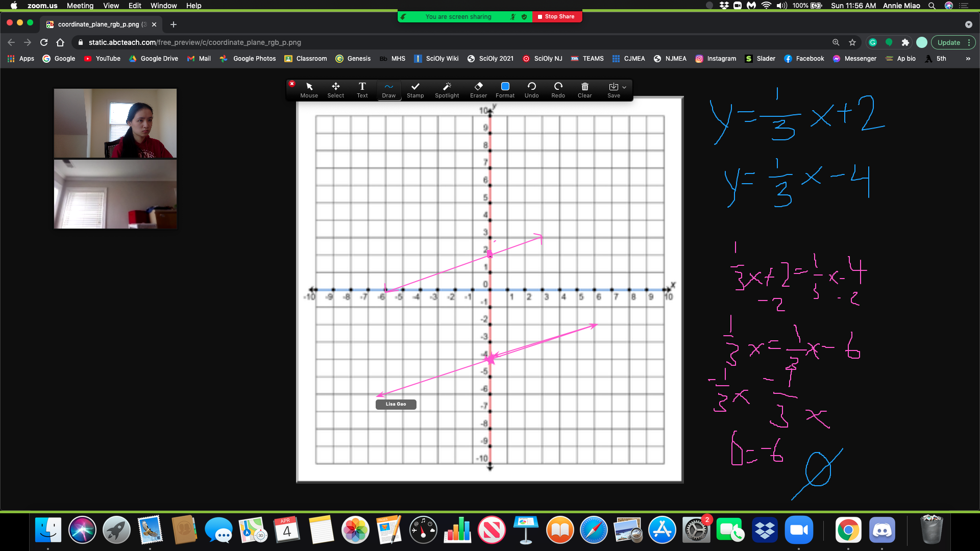Image resolution: width=980 pixels, height=551 pixels.
Task: Click the Lisa Gao name label
Action: tap(396, 404)
